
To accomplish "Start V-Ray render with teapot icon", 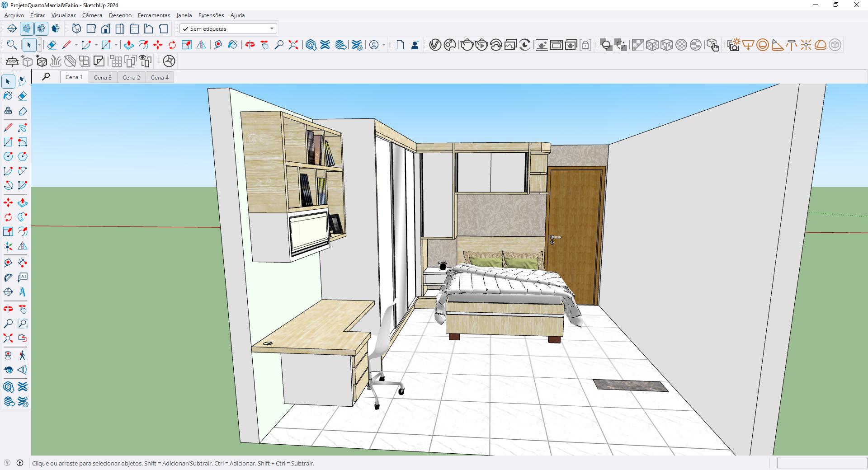I will pyautogui.click(x=466, y=45).
